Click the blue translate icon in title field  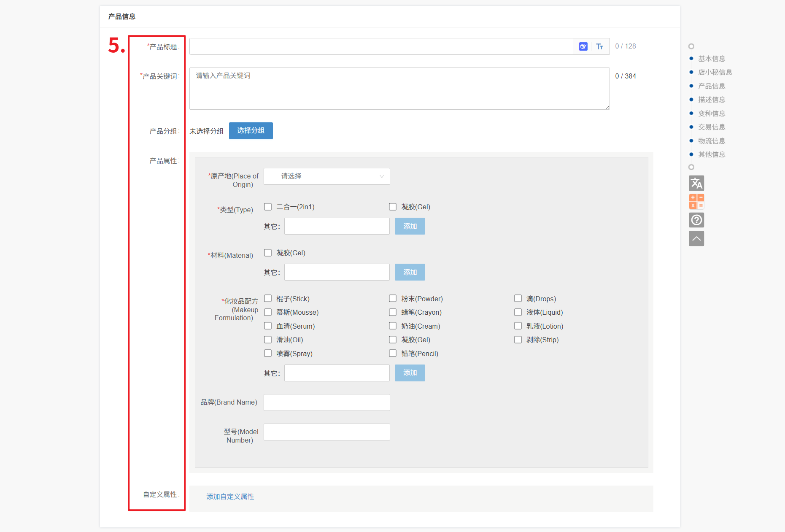coord(583,46)
